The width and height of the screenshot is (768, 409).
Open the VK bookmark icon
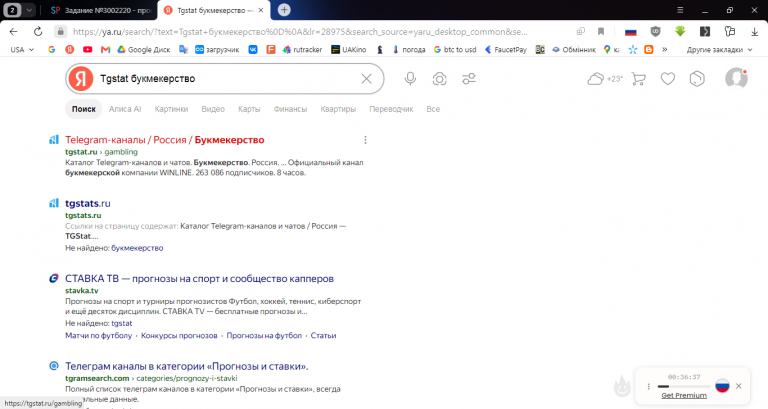[253, 49]
